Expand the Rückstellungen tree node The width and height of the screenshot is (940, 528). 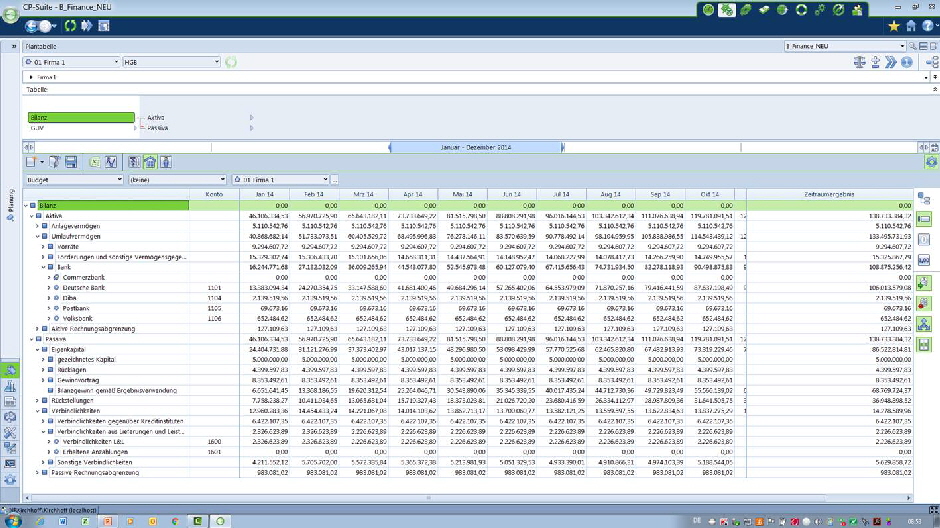coord(38,400)
